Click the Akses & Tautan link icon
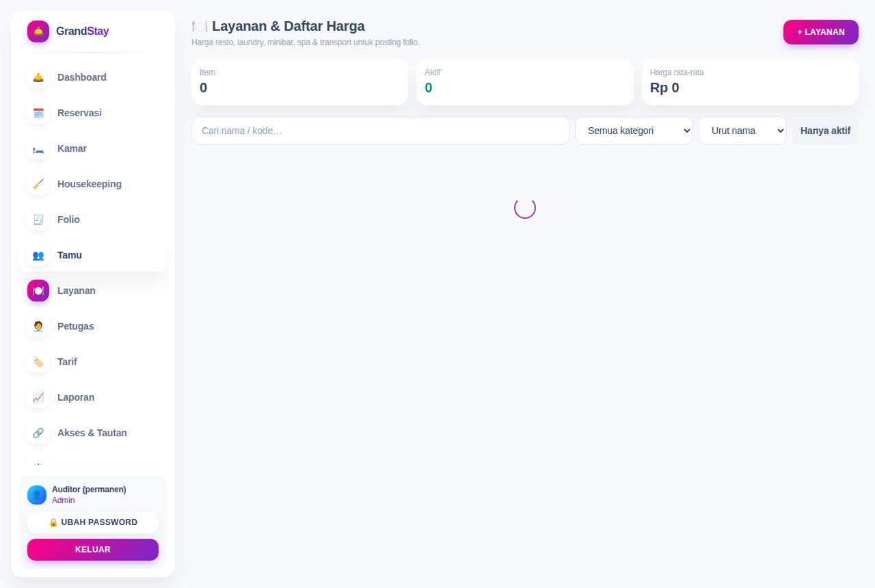The image size is (875, 588). point(38,433)
